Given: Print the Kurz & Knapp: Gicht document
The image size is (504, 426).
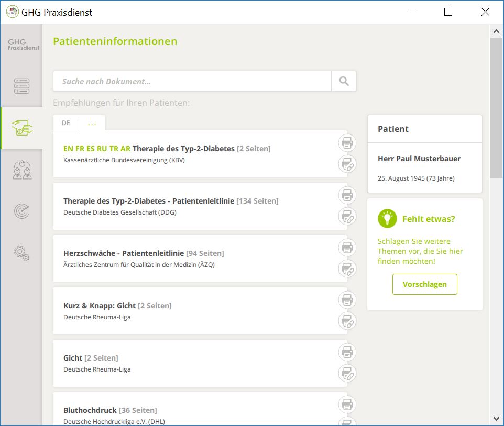Looking at the screenshot, I should pos(347,300).
